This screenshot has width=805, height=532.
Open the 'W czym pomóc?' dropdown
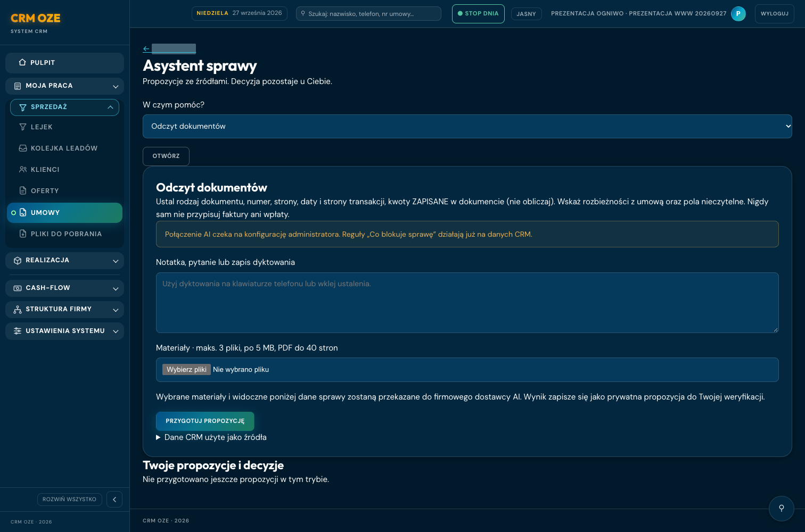467,127
